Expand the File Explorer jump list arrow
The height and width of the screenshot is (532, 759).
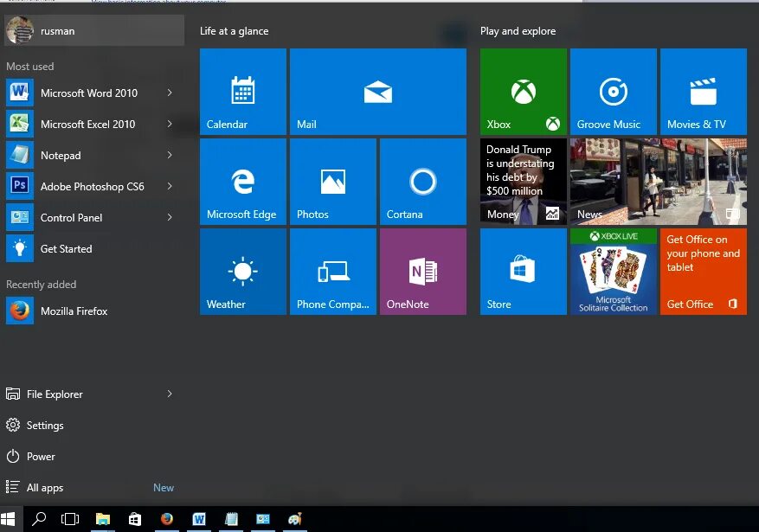click(170, 394)
